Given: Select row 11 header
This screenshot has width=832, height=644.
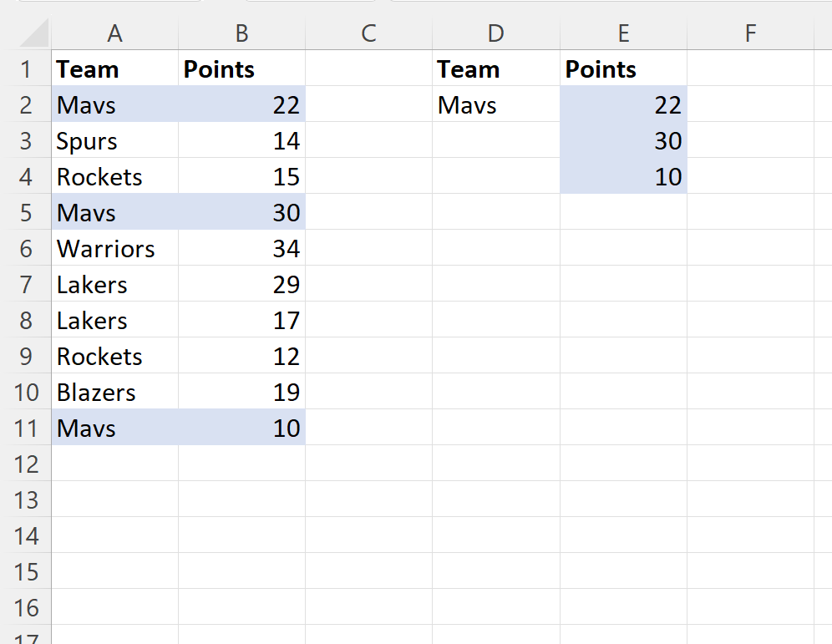Looking at the screenshot, I should coord(25,427).
